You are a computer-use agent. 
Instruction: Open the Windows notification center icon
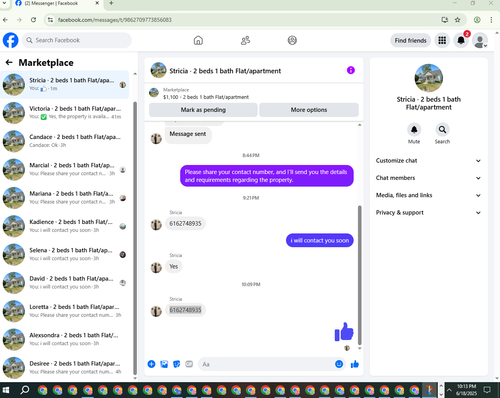487,390
